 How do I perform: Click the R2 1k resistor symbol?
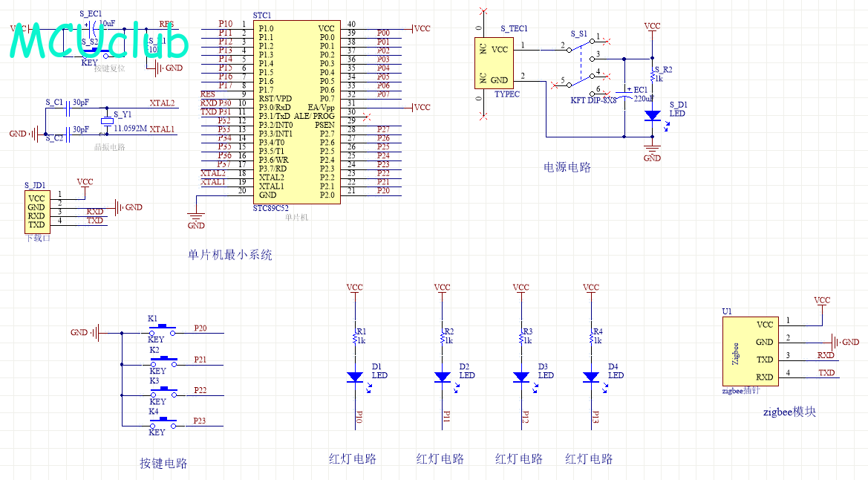(x=443, y=338)
